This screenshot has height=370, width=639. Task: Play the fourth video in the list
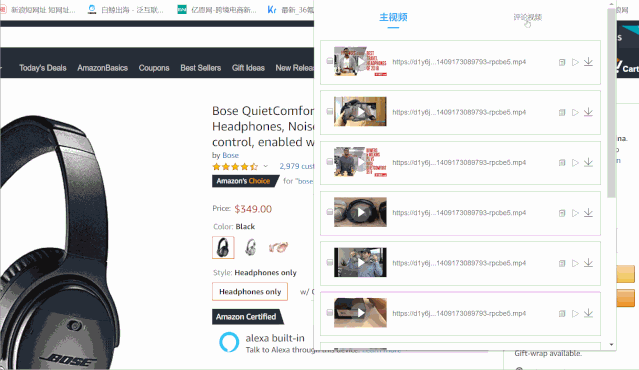click(575, 213)
